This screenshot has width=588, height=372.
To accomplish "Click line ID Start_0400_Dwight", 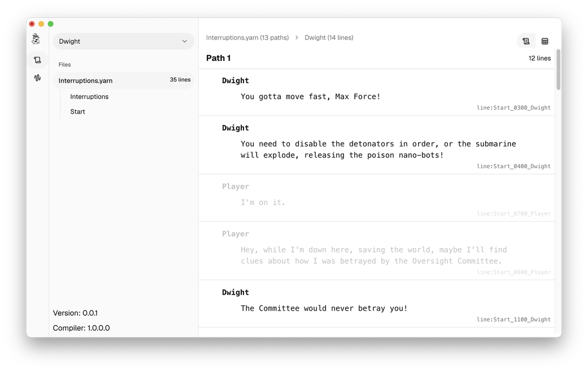I will coord(513,166).
